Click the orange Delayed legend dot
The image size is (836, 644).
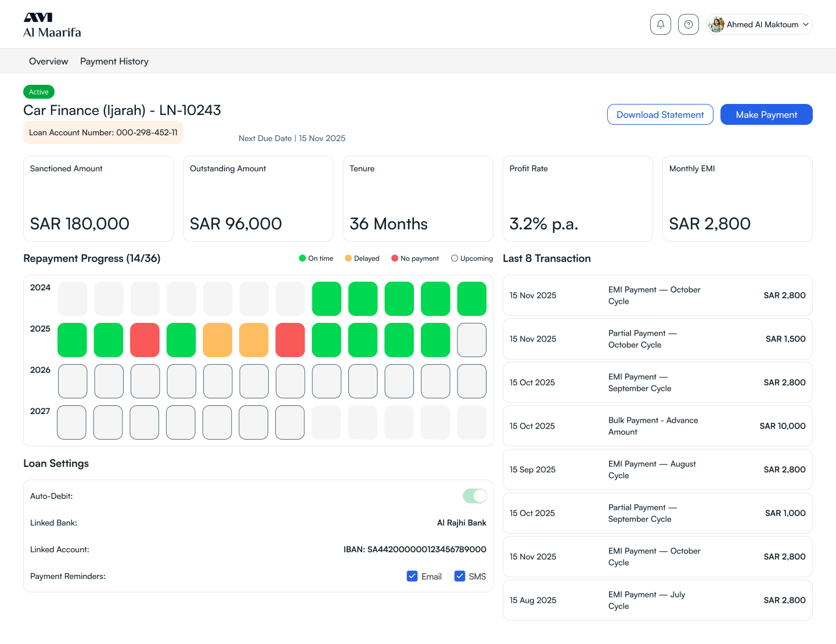coord(348,258)
